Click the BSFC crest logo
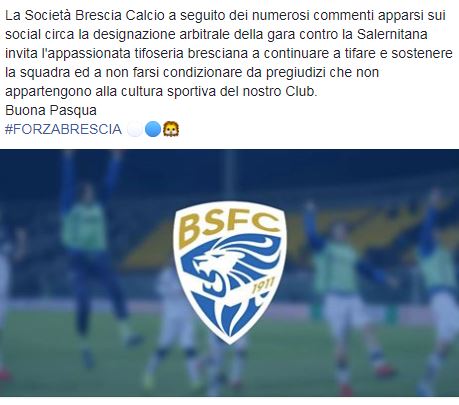This screenshot has height=405, width=459. coord(230,272)
